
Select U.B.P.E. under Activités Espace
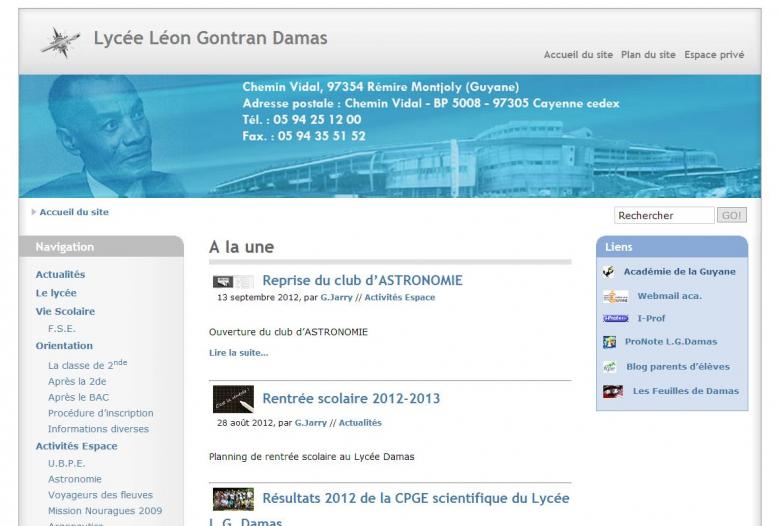[66, 463]
